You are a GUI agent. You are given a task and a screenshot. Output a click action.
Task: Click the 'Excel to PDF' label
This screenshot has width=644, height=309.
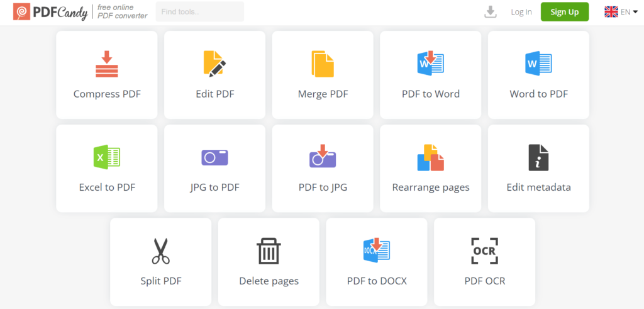pyautogui.click(x=107, y=188)
